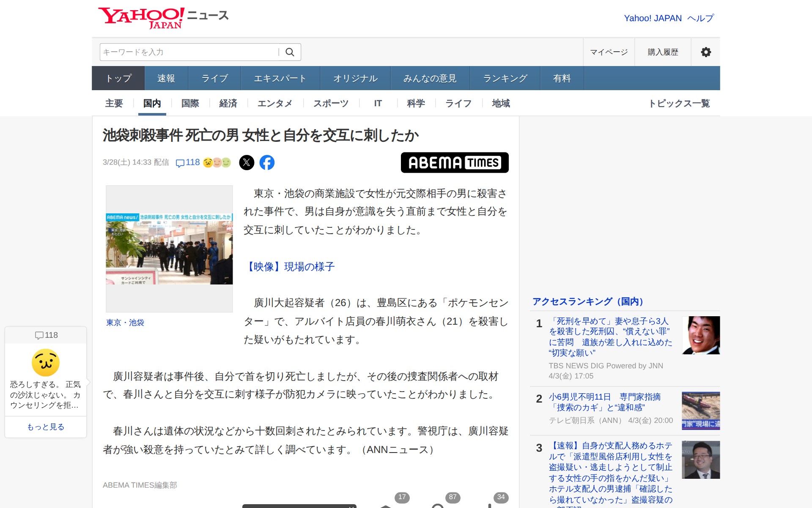Open the settings gear icon
812x508 pixels.
[x=705, y=52]
